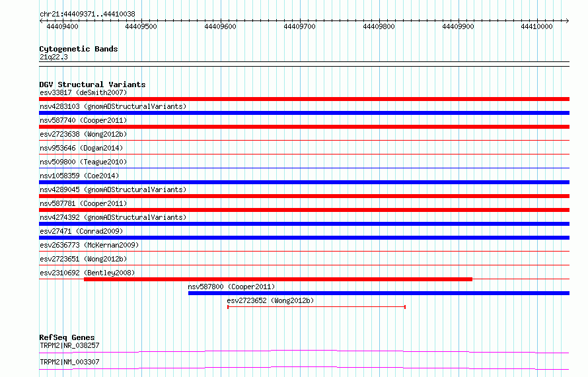Select the blue bar under nsv1058359
588x377 pixels.
point(304,182)
